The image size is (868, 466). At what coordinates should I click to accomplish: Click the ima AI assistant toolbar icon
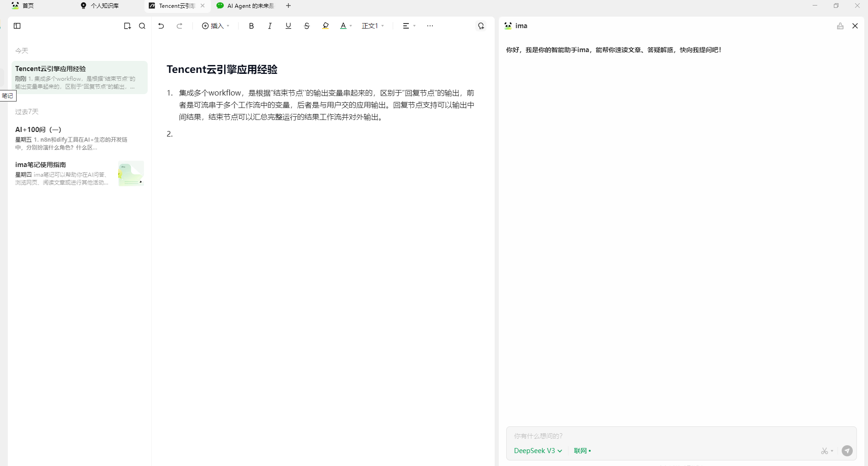[x=481, y=26]
